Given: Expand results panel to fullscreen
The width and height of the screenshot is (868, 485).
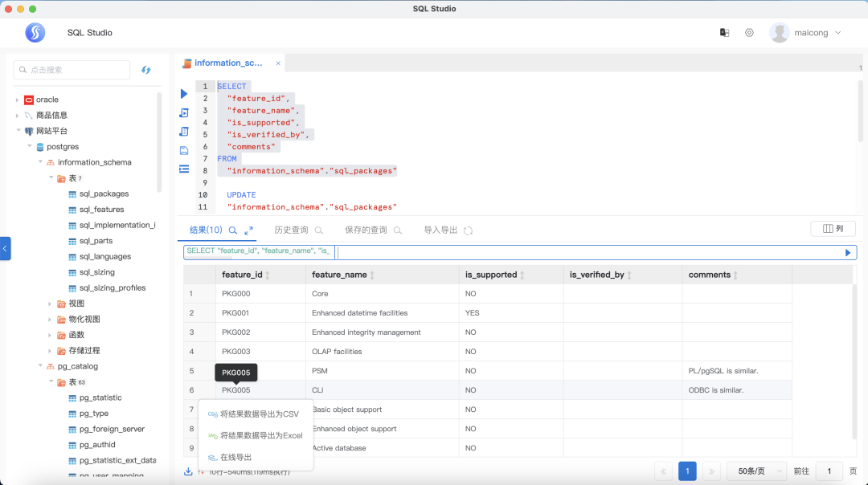Looking at the screenshot, I should 249,230.
